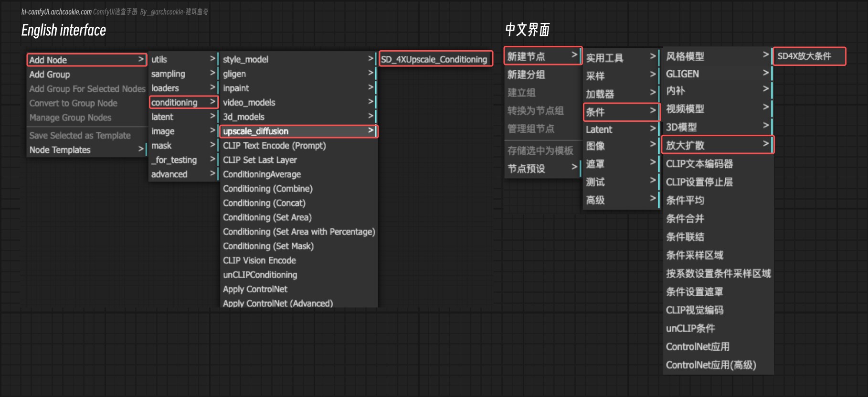This screenshot has height=397, width=868.
Task: Click Add Group For Selected Nodes
Action: pyautogui.click(x=86, y=89)
